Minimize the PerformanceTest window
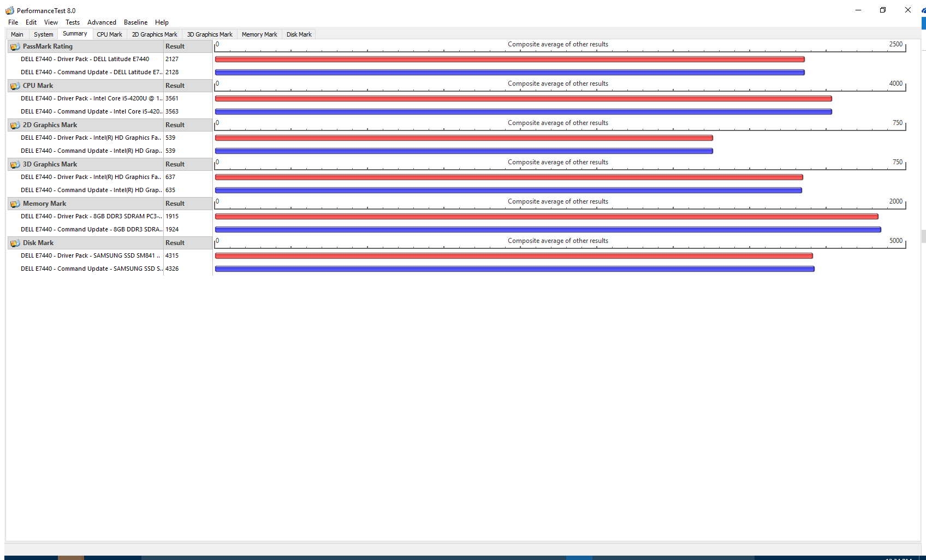 [858, 10]
